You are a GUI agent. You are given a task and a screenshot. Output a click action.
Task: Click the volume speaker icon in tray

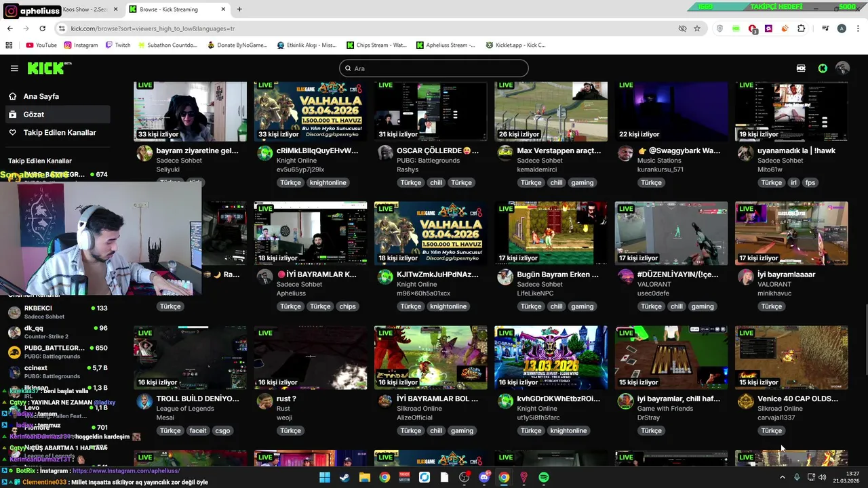[822, 477]
